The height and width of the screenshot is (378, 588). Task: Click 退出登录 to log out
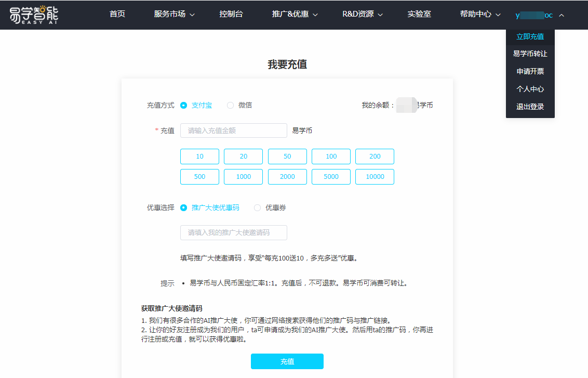point(530,107)
